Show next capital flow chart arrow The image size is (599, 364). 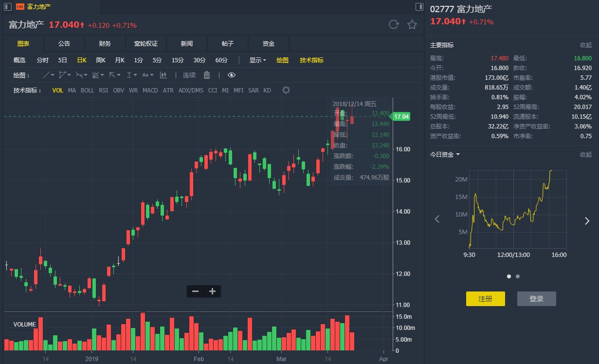click(587, 220)
